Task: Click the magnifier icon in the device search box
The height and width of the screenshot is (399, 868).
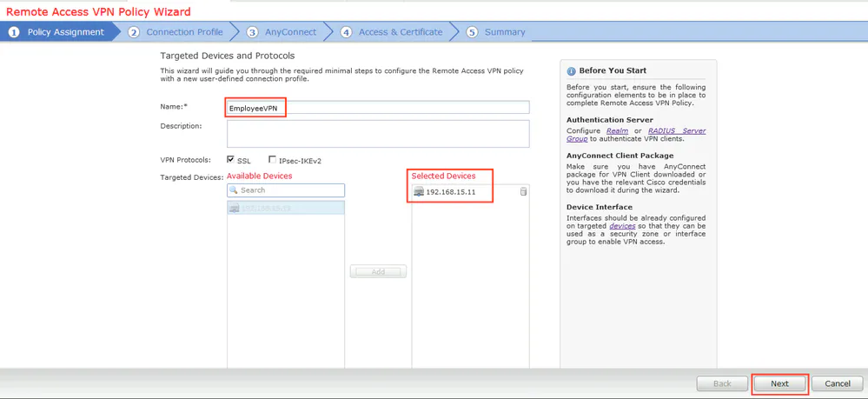Action: pyautogui.click(x=234, y=190)
